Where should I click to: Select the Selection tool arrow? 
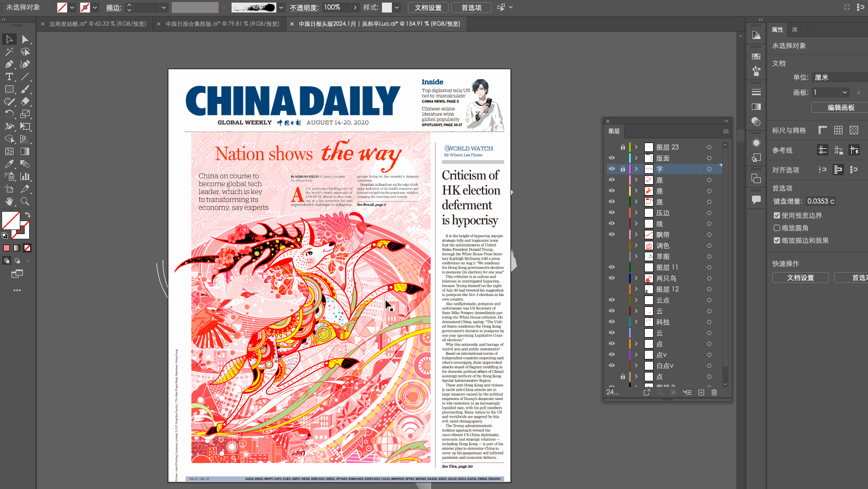pos(9,40)
